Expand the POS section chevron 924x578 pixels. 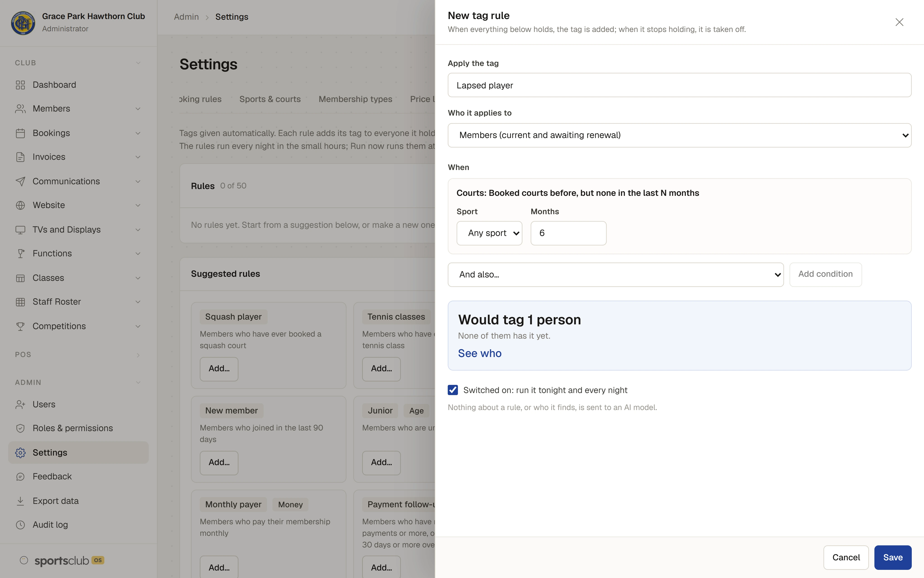pyautogui.click(x=138, y=355)
